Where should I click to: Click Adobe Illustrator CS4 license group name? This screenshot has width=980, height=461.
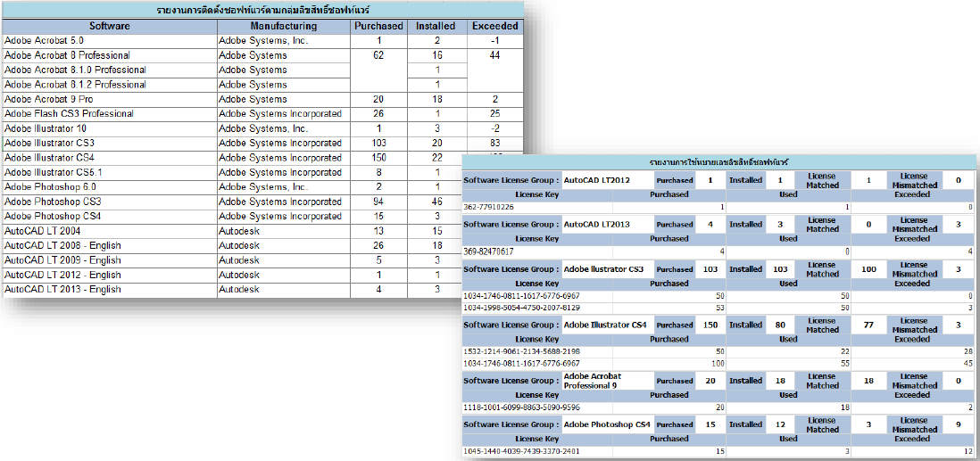click(x=605, y=325)
